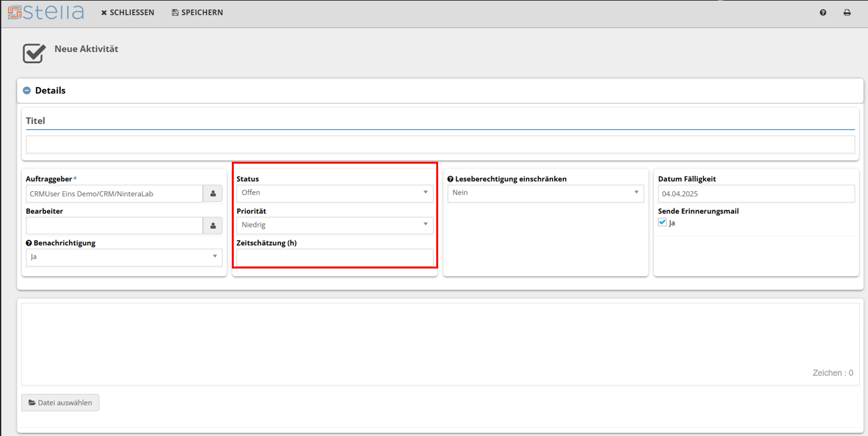Image resolution: width=868 pixels, height=436 pixels.
Task: Click the Neue Aktivität checkmark icon
Action: point(34,53)
